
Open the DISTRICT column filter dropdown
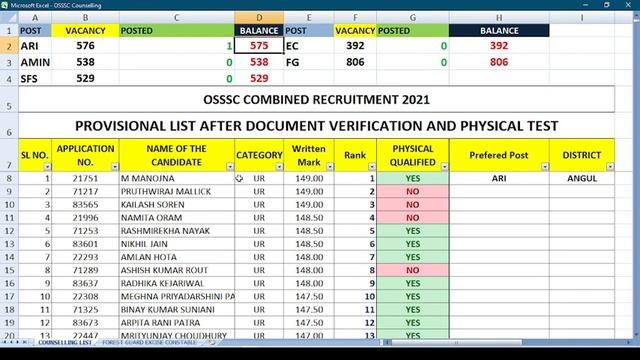coord(610,167)
